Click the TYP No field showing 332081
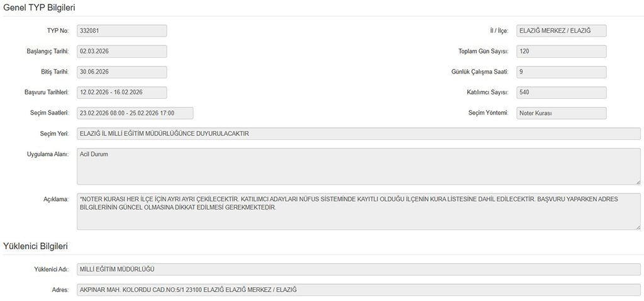 coord(121,31)
